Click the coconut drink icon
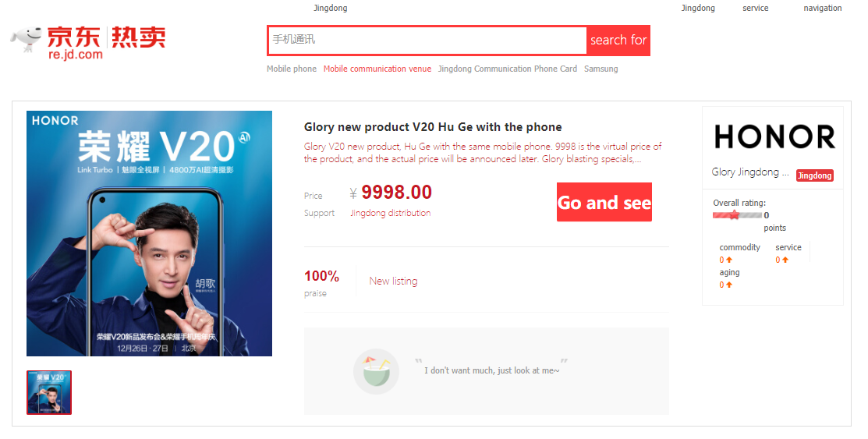This screenshot has width=868, height=439. click(377, 371)
